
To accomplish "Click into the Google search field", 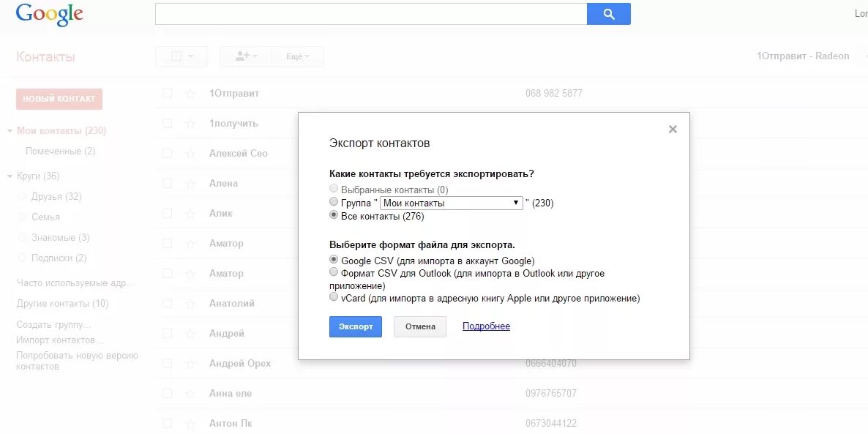I will point(371,15).
